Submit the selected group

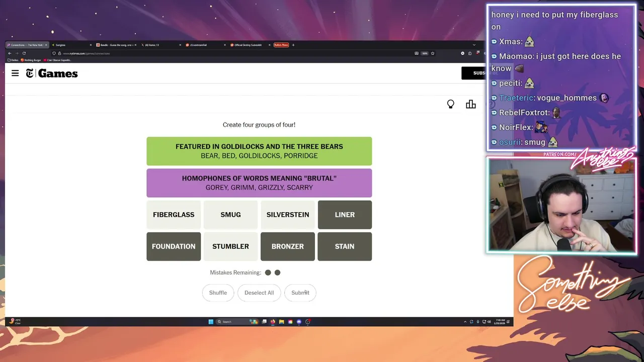[x=300, y=293]
